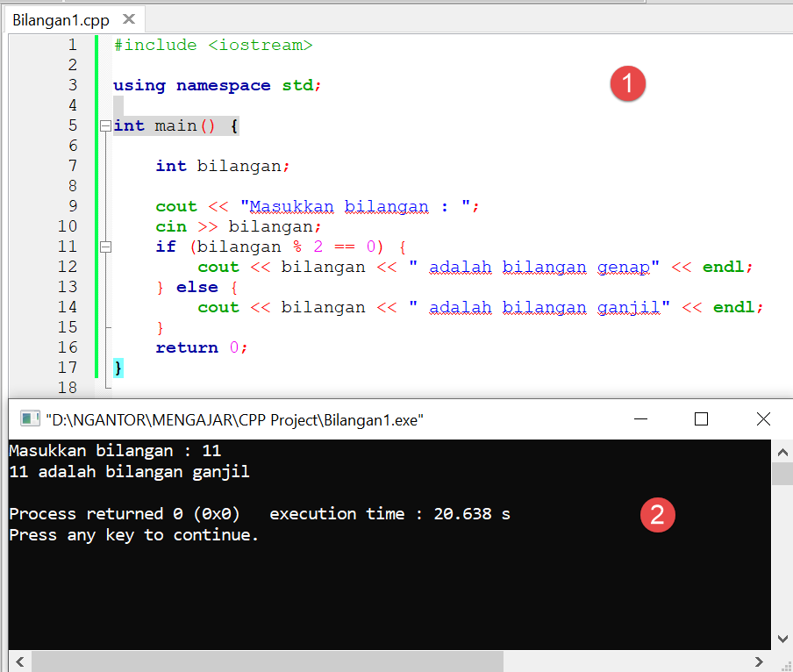Click console vertical scrollbar up arrow
This screenshot has width=793, height=672.
tap(782, 452)
